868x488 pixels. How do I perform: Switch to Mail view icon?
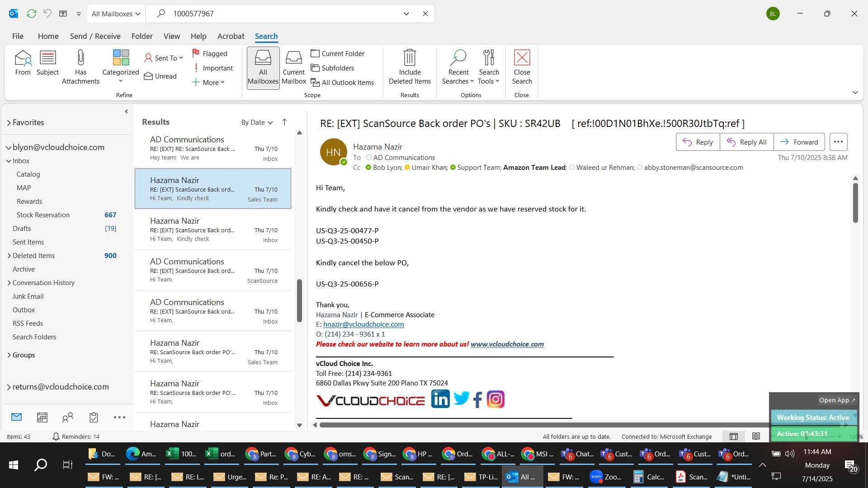pyautogui.click(x=16, y=417)
